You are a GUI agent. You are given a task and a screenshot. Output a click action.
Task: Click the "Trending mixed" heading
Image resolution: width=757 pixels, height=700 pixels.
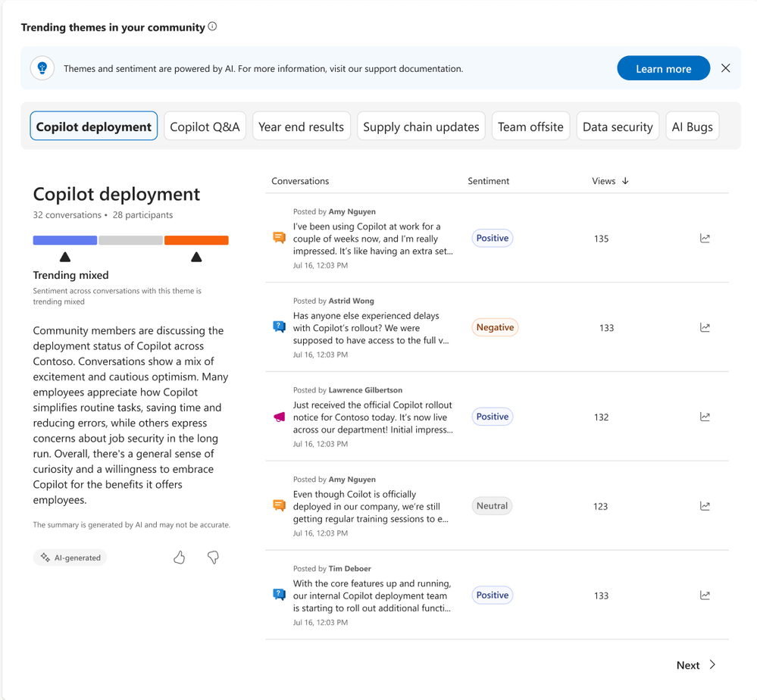point(70,275)
